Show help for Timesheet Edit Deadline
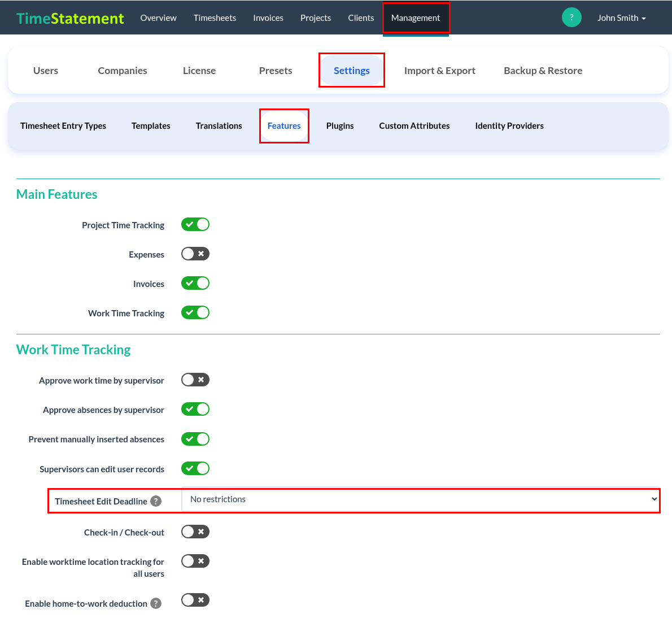The image size is (672, 618). [x=156, y=501]
